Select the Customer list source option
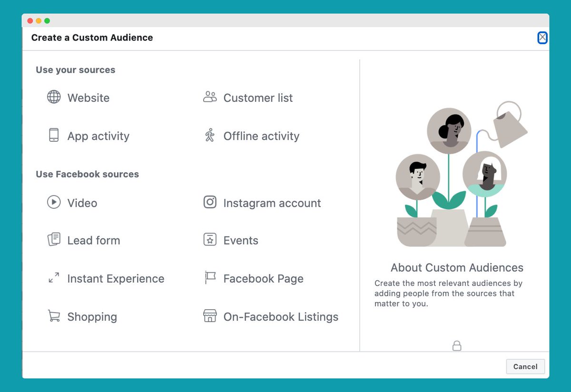The image size is (571, 392). [258, 98]
